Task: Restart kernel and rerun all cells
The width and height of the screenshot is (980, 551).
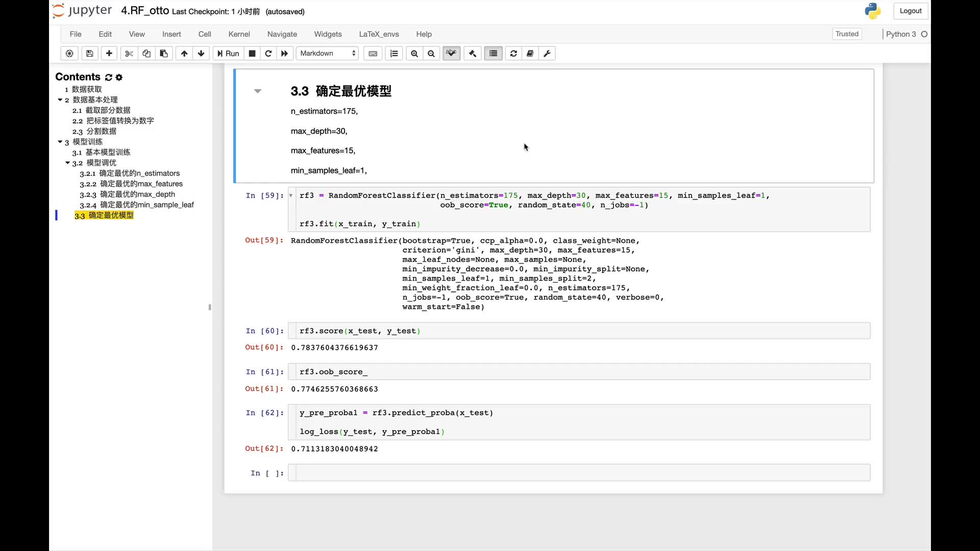Action: [x=285, y=54]
